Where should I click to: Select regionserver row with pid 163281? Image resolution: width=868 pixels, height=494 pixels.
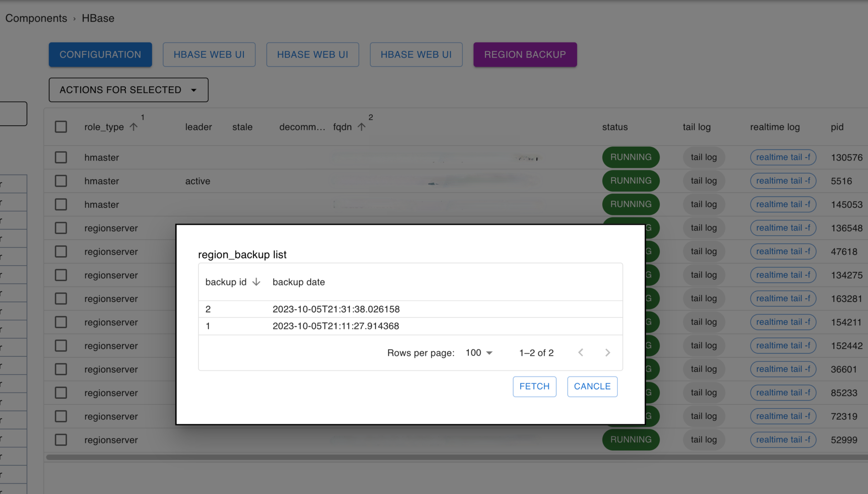point(61,298)
